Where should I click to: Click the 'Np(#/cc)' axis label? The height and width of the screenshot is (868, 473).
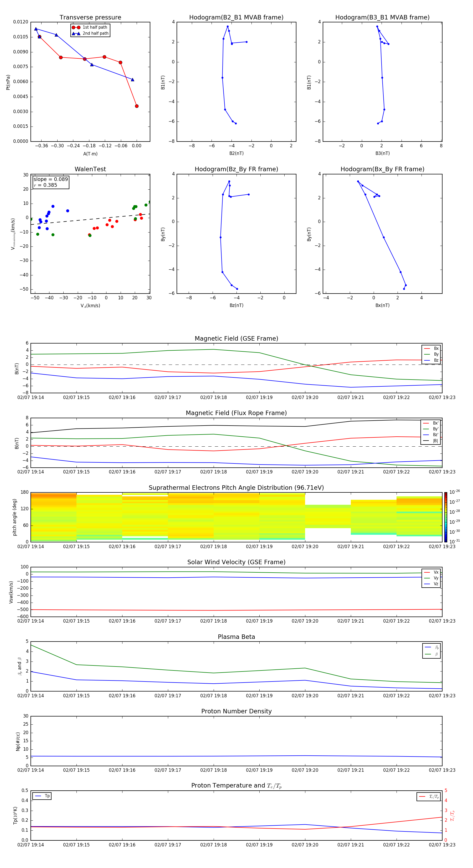click(x=18, y=741)
